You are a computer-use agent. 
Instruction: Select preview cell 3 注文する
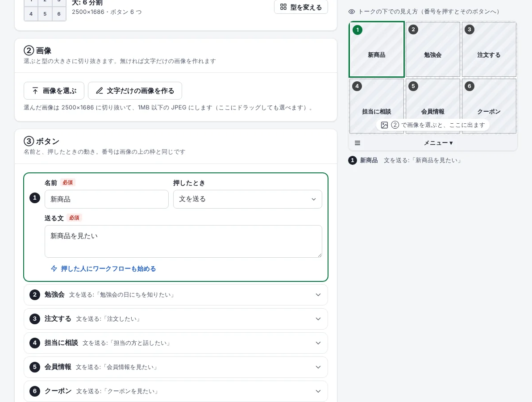489,50
